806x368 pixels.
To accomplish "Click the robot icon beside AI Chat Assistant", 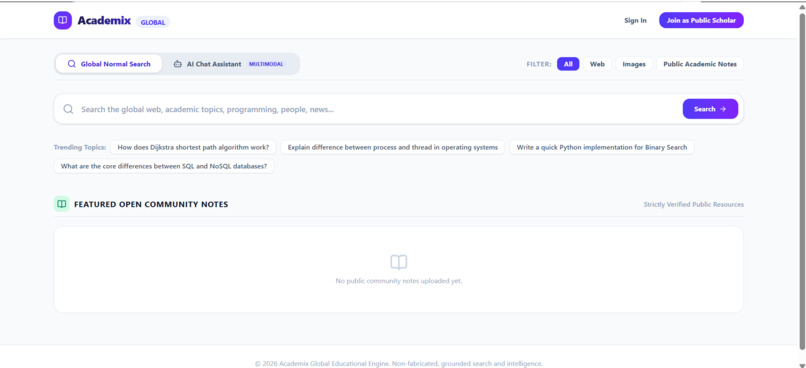I will pyautogui.click(x=177, y=64).
